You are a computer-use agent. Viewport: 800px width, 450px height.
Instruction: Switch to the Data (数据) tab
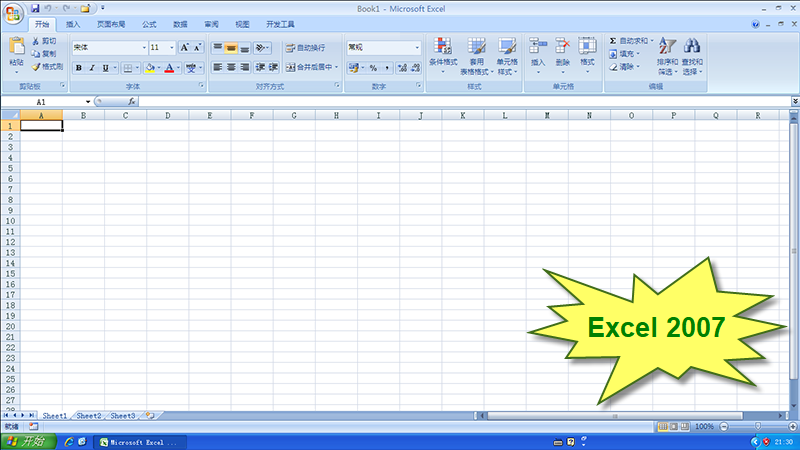pyautogui.click(x=180, y=24)
